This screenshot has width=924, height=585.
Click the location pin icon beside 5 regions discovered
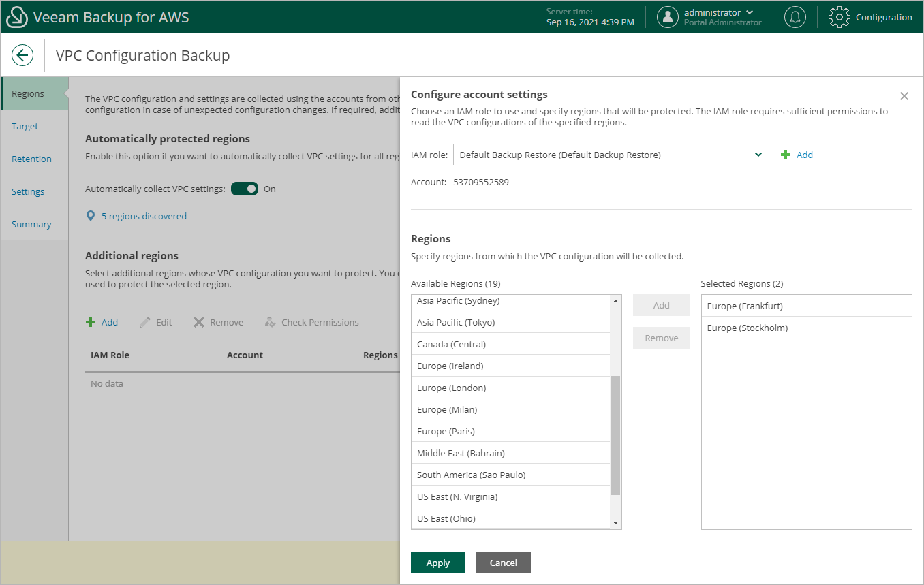tap(91, 216)
